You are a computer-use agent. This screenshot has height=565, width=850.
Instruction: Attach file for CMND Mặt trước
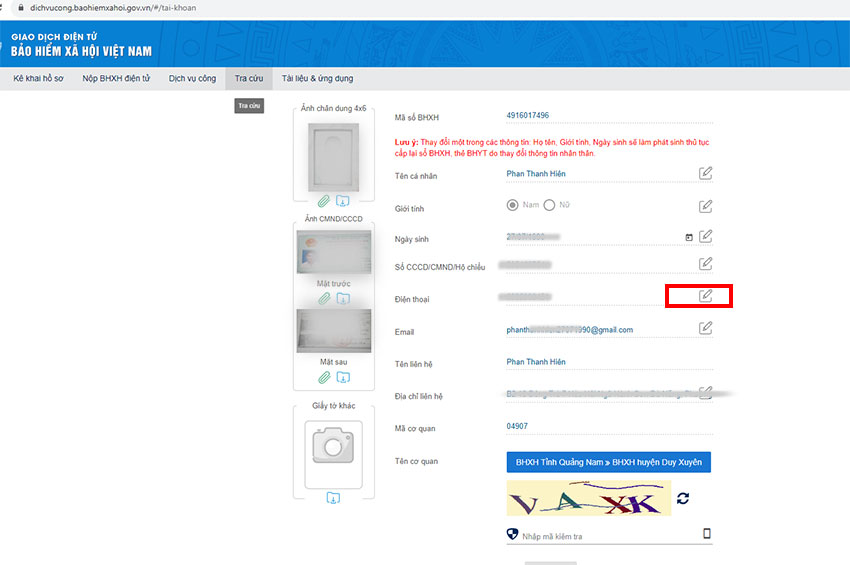click(324, 298)
